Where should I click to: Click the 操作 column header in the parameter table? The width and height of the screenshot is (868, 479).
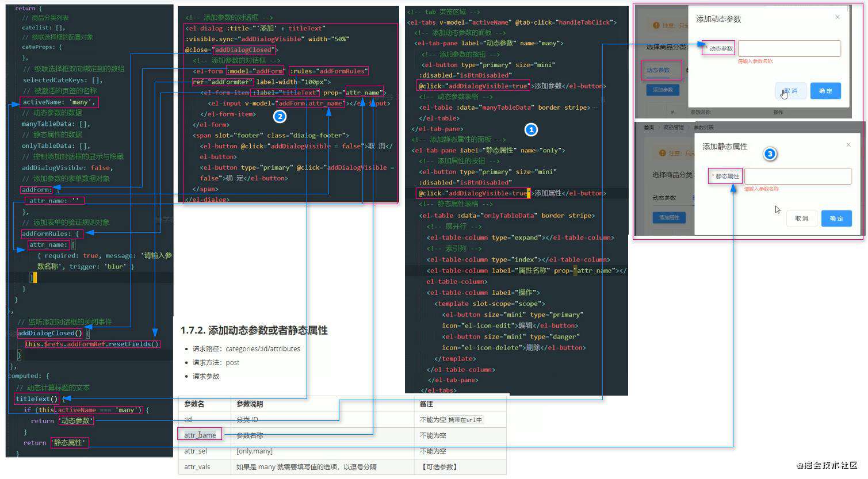778,112
